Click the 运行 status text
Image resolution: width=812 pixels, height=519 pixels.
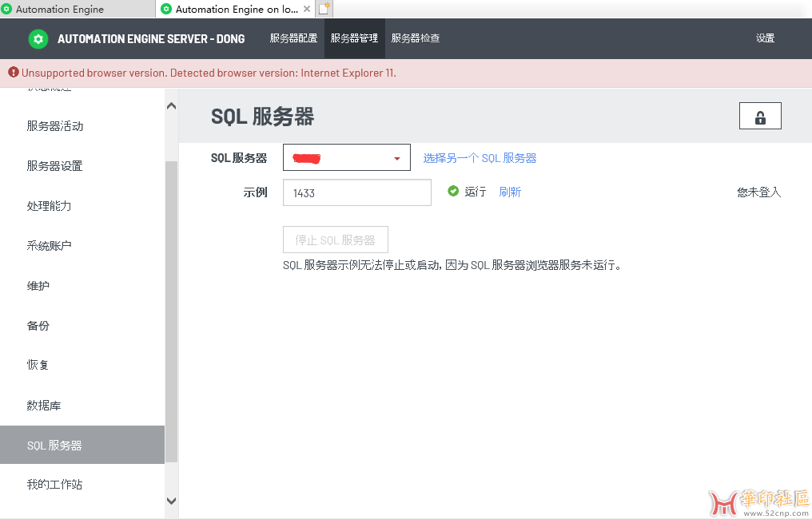[x=475, y=192]
